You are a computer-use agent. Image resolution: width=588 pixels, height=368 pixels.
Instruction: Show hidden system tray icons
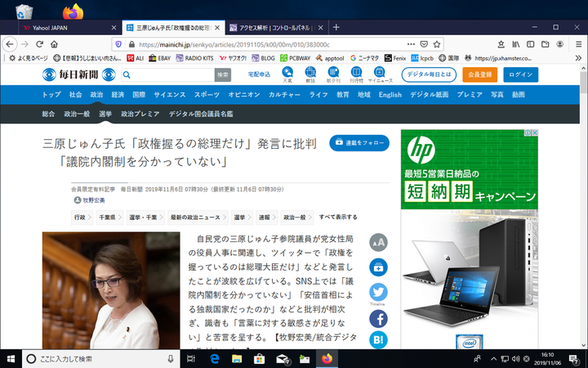493,359
